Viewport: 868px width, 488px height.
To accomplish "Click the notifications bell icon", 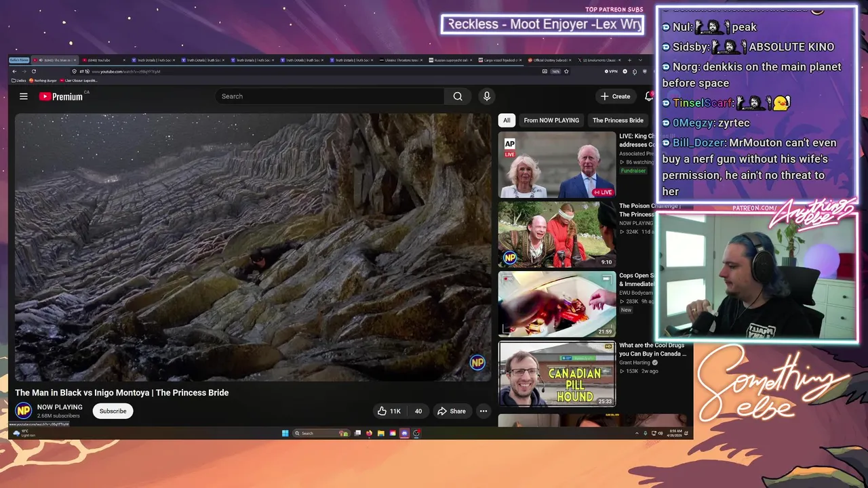I will [648, 96].
